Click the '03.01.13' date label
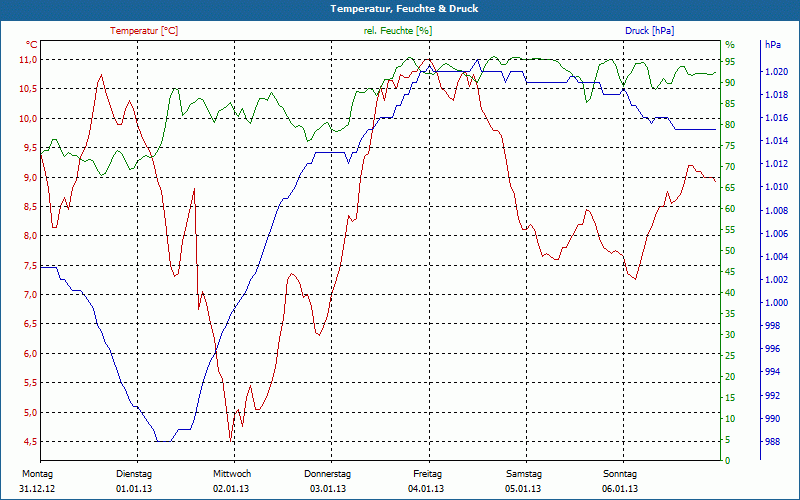 click(x=328, y=489)
